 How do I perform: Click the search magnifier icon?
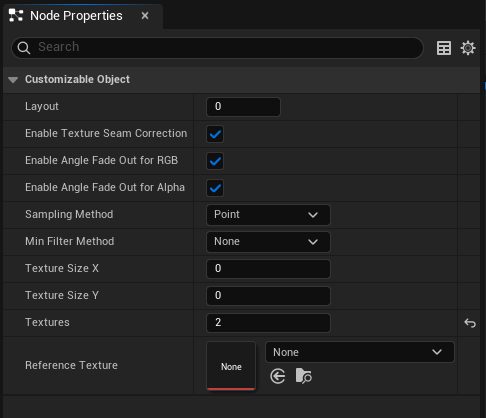(x=24, y=48)
